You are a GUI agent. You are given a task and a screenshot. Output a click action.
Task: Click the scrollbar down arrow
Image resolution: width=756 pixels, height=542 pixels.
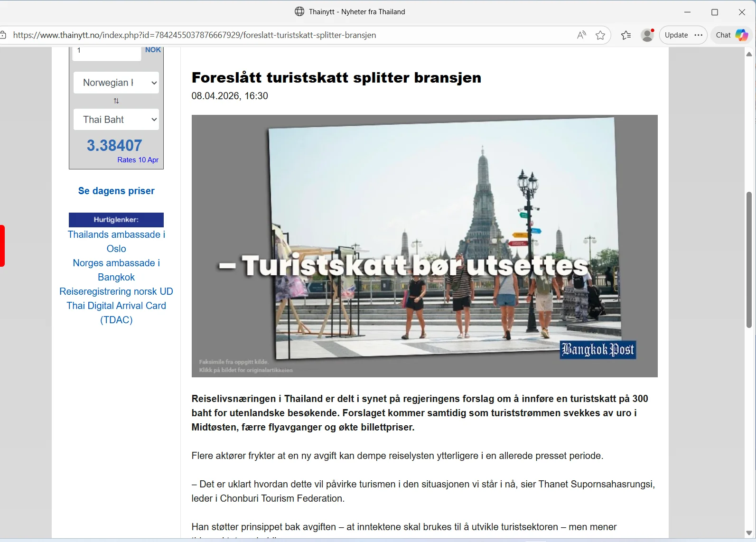[749, 533]
